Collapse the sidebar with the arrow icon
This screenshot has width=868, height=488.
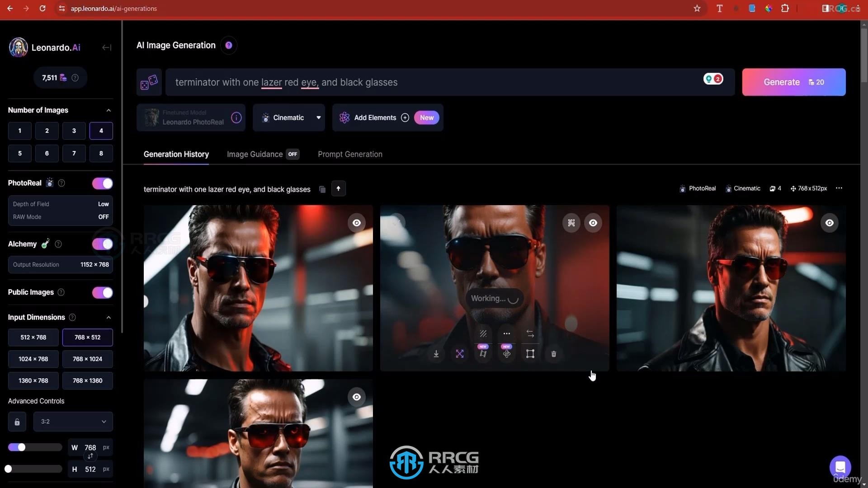pyautogui.click(x=107, y=47)
